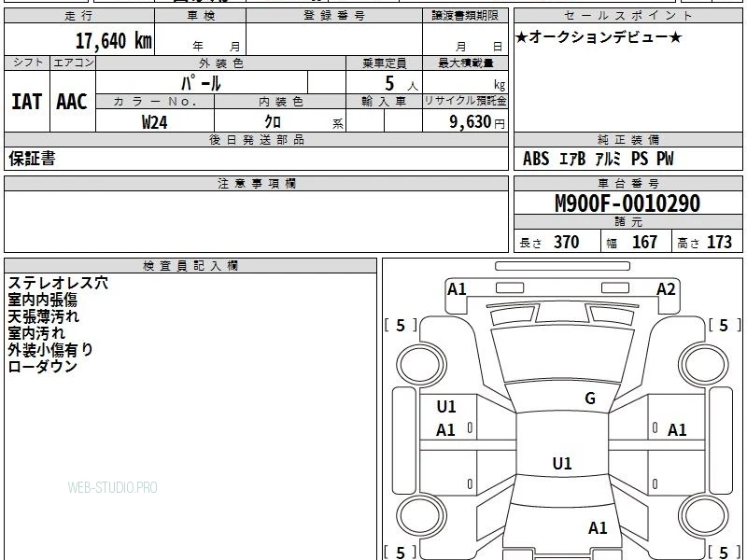
Task: Select the 登録番号 header
Action: [x=334, y=16]
